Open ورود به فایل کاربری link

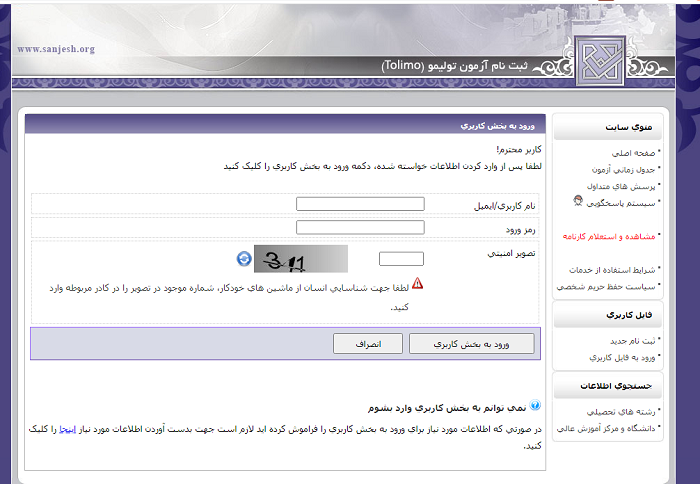[622, 358]
